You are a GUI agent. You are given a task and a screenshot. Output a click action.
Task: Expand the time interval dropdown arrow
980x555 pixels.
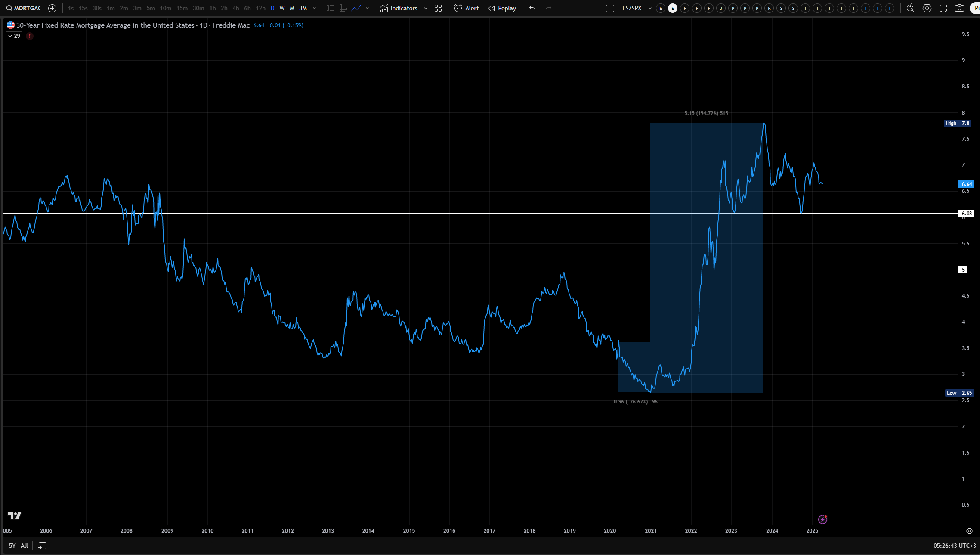point(315,8)
